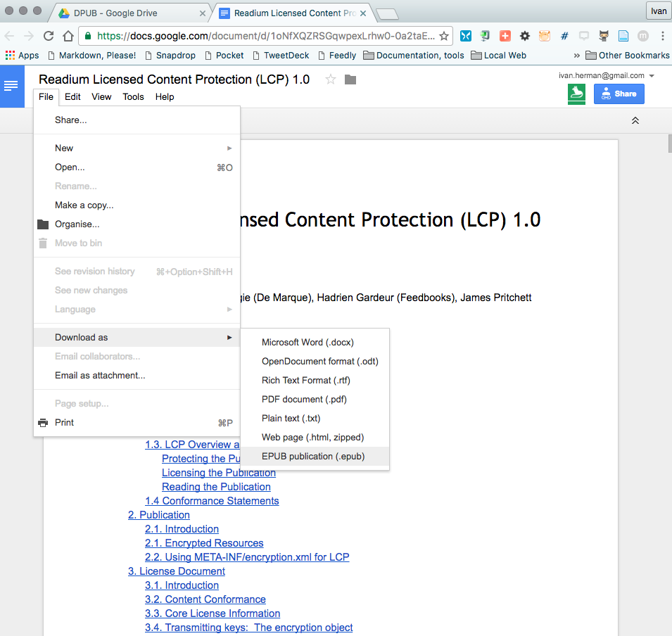Choose Open... from File menu

click(137, 167)
